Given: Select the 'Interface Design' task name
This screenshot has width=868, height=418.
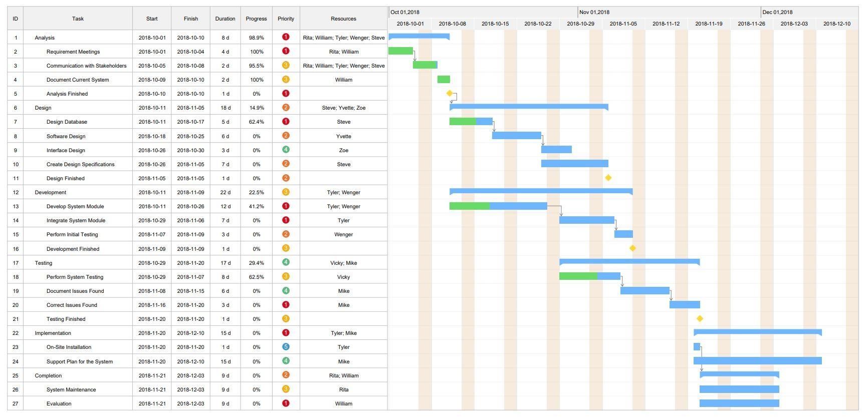Looking at the screenshot, I should point(66,150).
